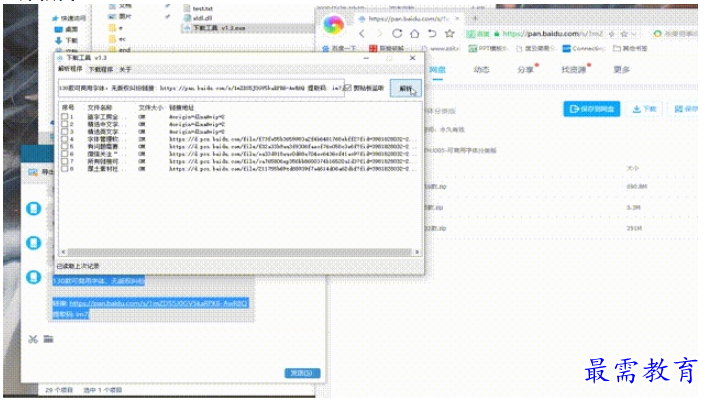Screen dimensions: 706x402
Task: Open the 下载程序 tab
Action: [x=100, y=69]
